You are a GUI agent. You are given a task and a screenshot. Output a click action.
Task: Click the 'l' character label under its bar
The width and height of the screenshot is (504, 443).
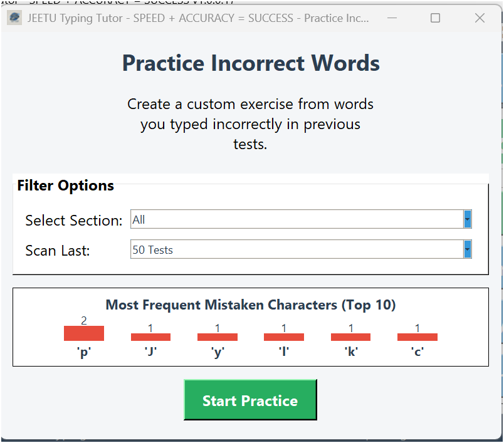(283, 352)
